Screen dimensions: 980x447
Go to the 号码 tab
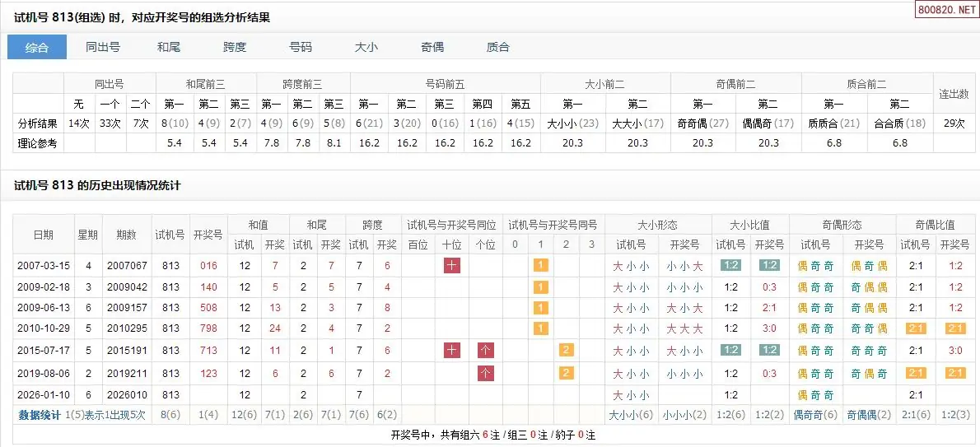tap(301, 47)
